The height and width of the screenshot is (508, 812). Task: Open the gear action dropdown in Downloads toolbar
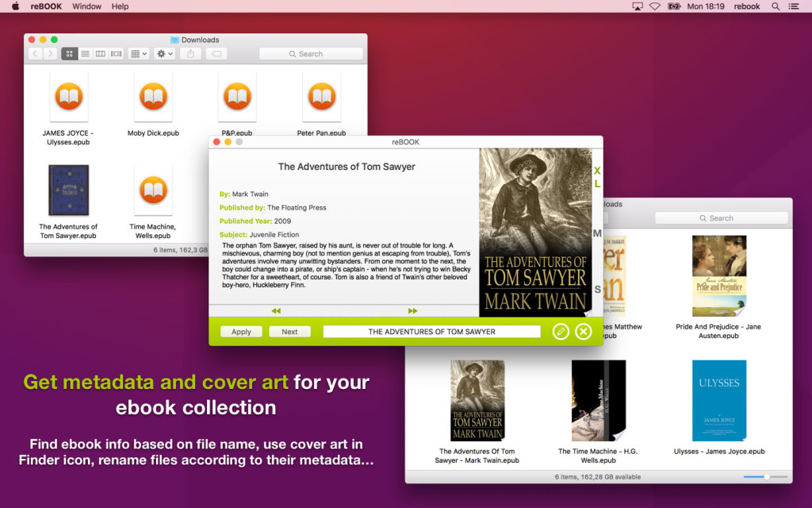coord(165,53)
